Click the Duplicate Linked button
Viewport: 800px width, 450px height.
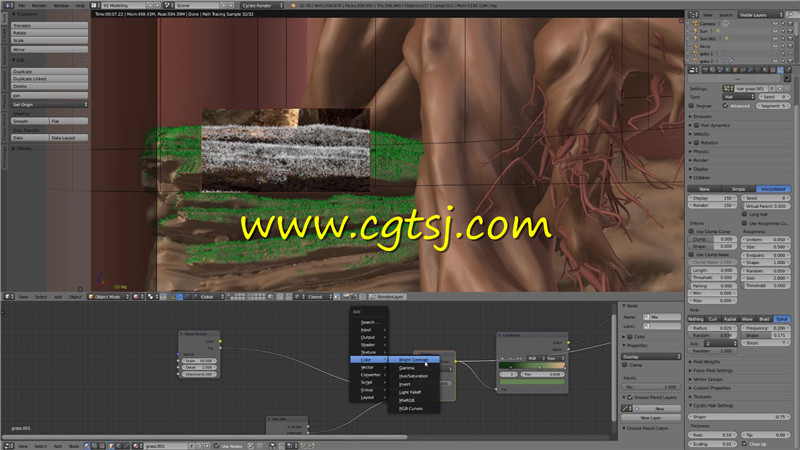click(x=49, y=79)
